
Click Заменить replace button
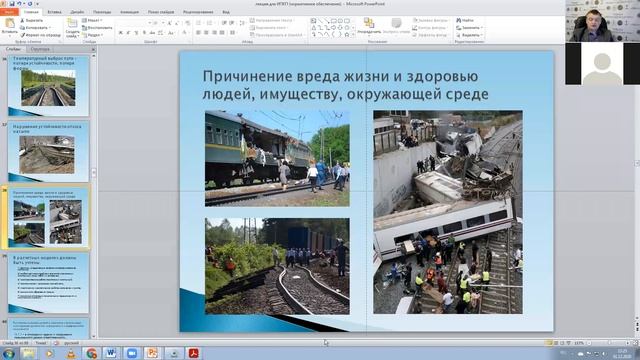point(469,28)
